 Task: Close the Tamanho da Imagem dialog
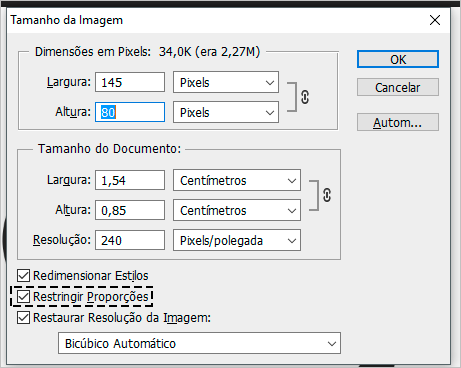click(x=435, y=20)
